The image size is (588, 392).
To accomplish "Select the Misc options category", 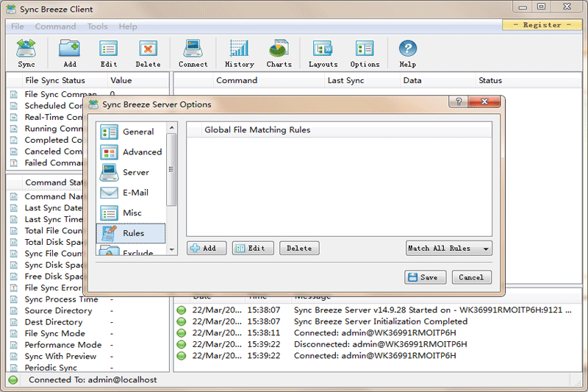I will point(131,213).
